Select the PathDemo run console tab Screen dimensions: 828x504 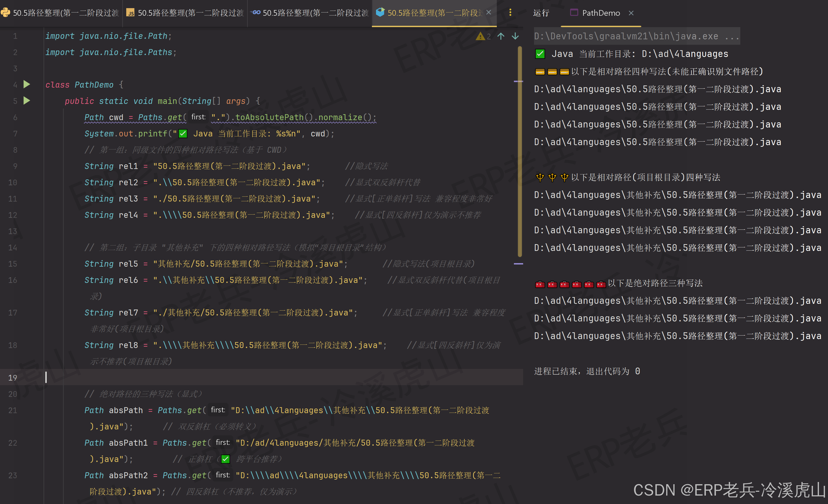coord(601,13)
